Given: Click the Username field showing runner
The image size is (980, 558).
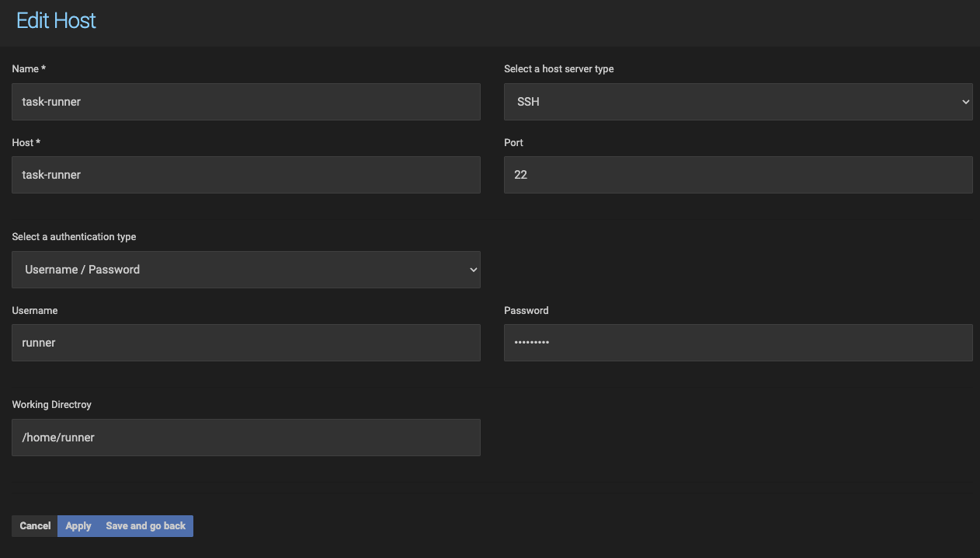Looking at the screenshot, I should click(x=245, y=342).
